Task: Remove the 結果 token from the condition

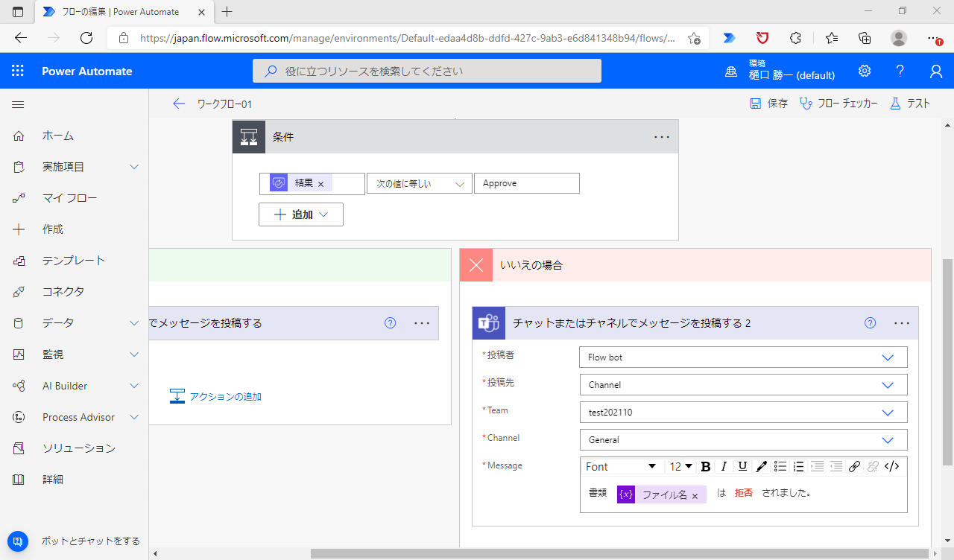Action: coord(320,184)
